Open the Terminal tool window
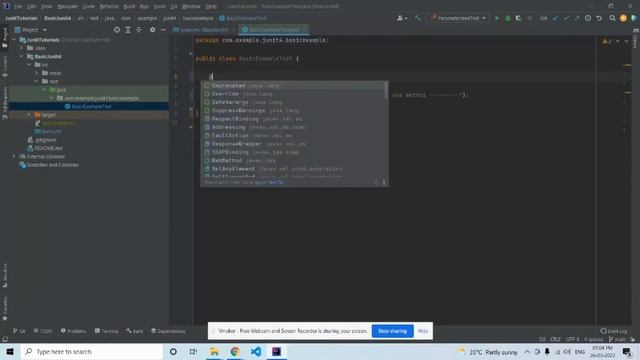The image size is (640, 360). [x=107, y=331]
